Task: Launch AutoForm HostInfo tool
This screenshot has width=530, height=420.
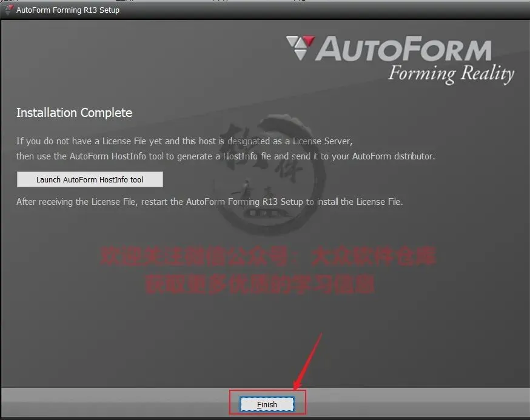Action: click(x=90, y=179)
